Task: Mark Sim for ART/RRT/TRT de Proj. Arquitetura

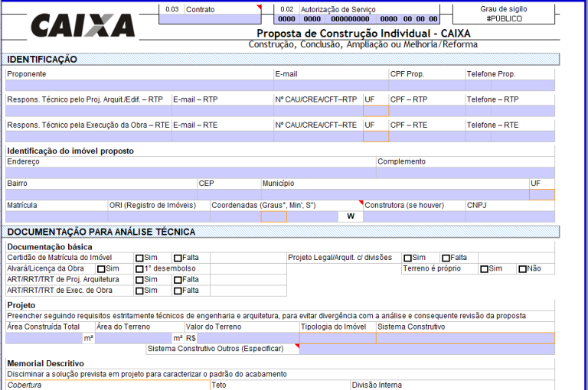Action: [x=139, y=280]
